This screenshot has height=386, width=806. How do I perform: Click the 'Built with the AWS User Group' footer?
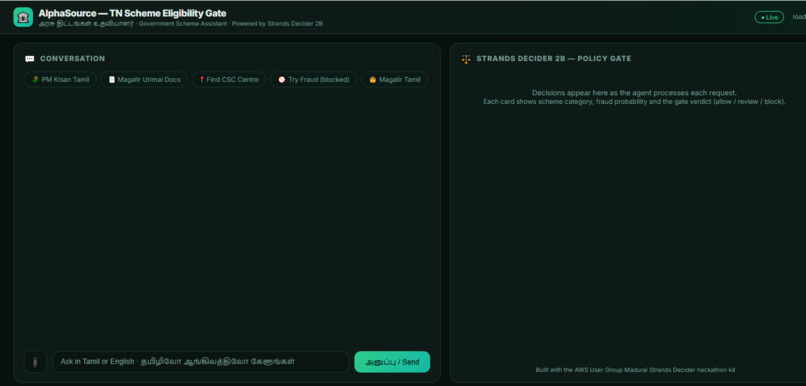click(x=635, y=370)
